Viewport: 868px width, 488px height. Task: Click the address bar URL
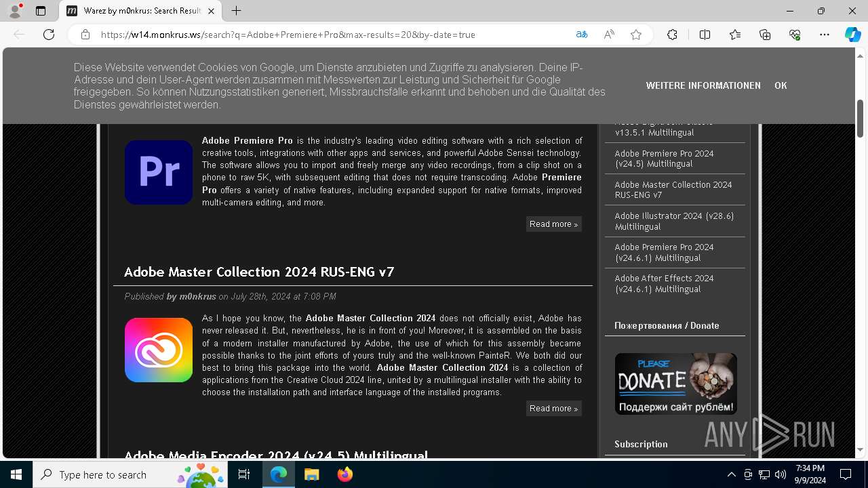pyautogui.click(x=288, y=35)
